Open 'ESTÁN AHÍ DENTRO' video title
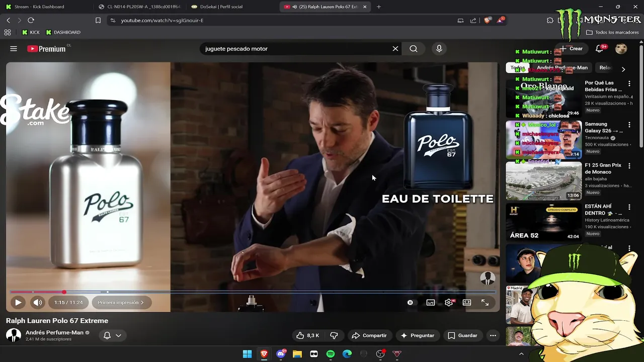Image resolution: width=644 pixels, height=362 pixels. pyautogui.click(x=603, y=210)
